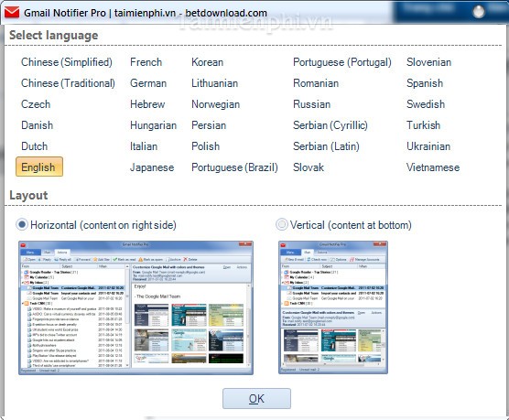Select Hungarian language option
The image size is (509, 420).
coord(153,125)
